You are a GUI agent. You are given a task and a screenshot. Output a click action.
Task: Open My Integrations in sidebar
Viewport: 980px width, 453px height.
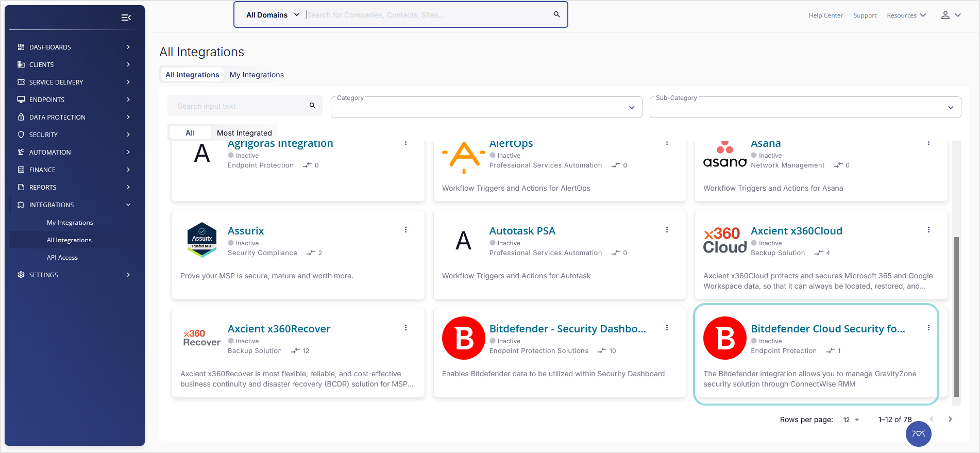(x=70, y=223)
